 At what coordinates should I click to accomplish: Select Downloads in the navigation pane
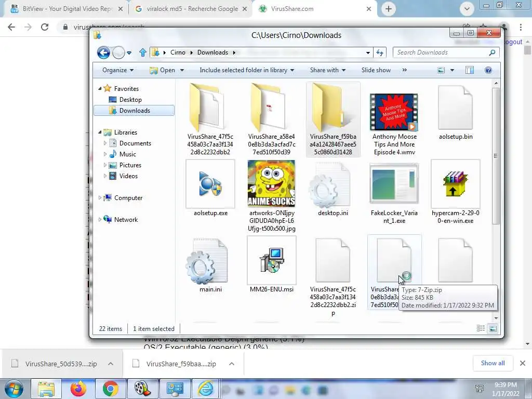coord(134,111)
